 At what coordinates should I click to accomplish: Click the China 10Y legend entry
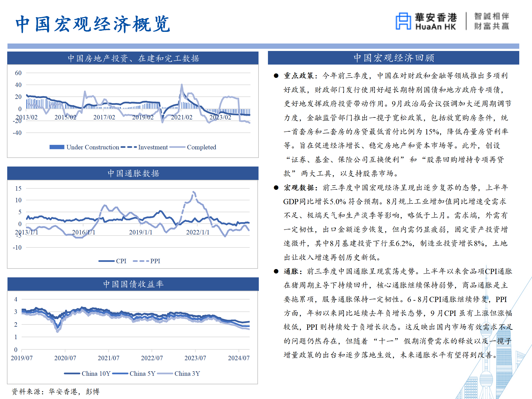[x=87, y=374]
